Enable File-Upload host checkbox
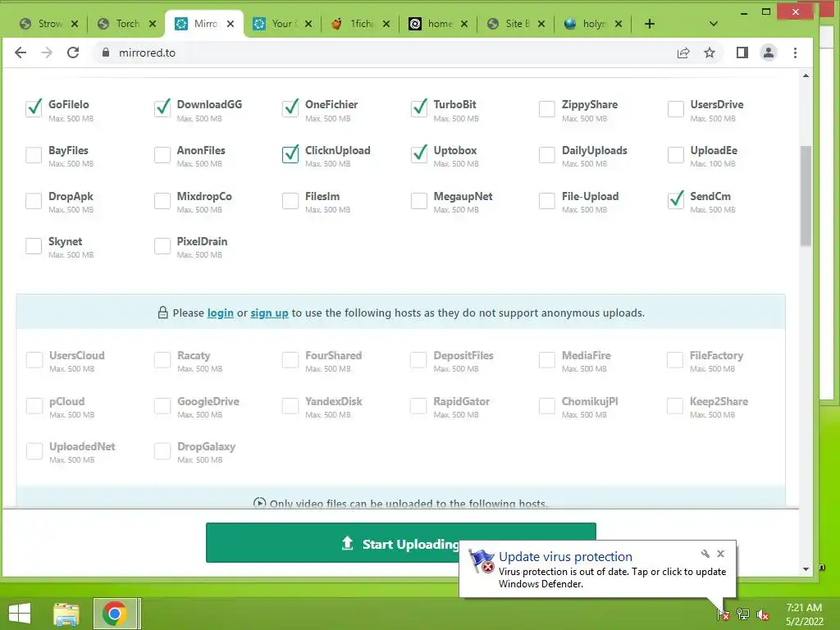 [x=547, y=201]
